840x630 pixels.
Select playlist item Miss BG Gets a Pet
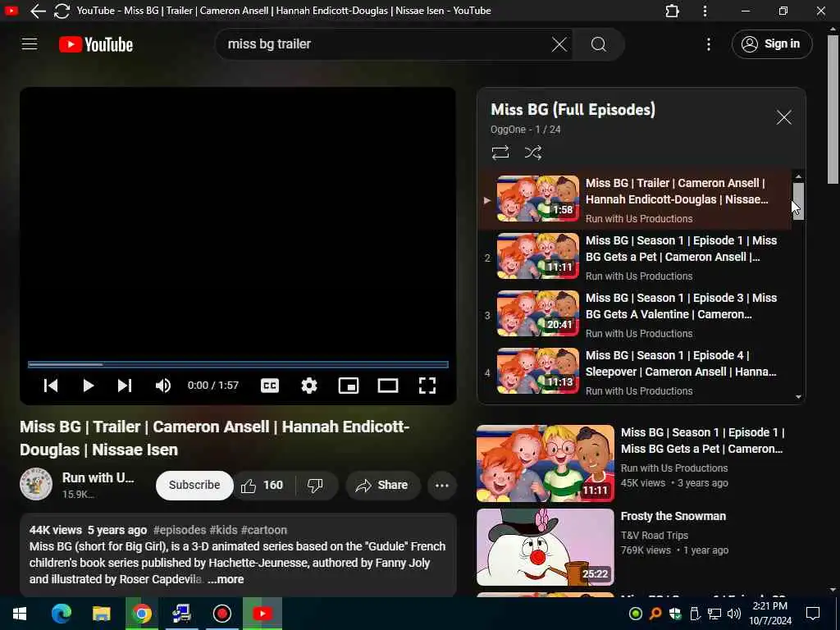[634, 258]
